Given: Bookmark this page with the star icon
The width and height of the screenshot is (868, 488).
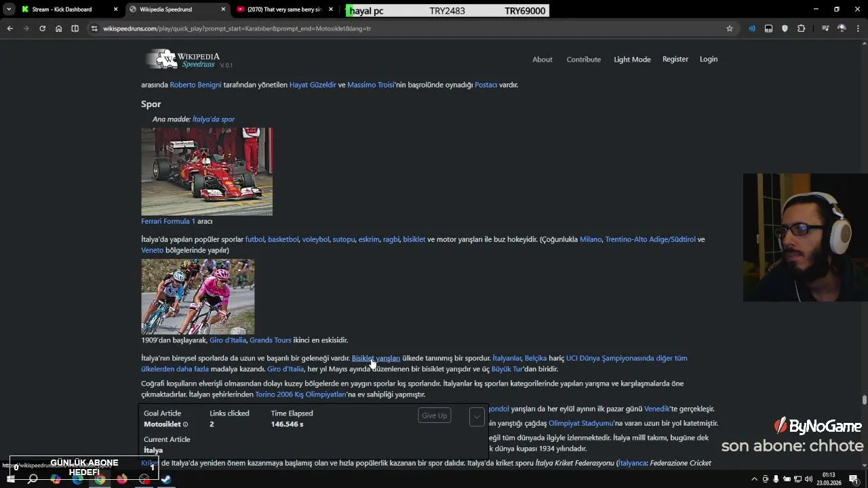Looking at the screenshot, I should coord(730,28).
